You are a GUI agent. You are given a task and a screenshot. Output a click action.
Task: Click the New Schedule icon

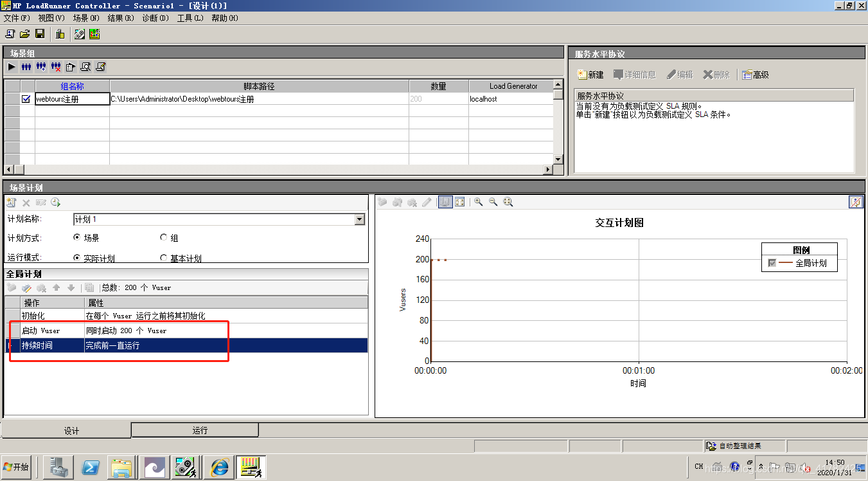click(x=11, y=202)
